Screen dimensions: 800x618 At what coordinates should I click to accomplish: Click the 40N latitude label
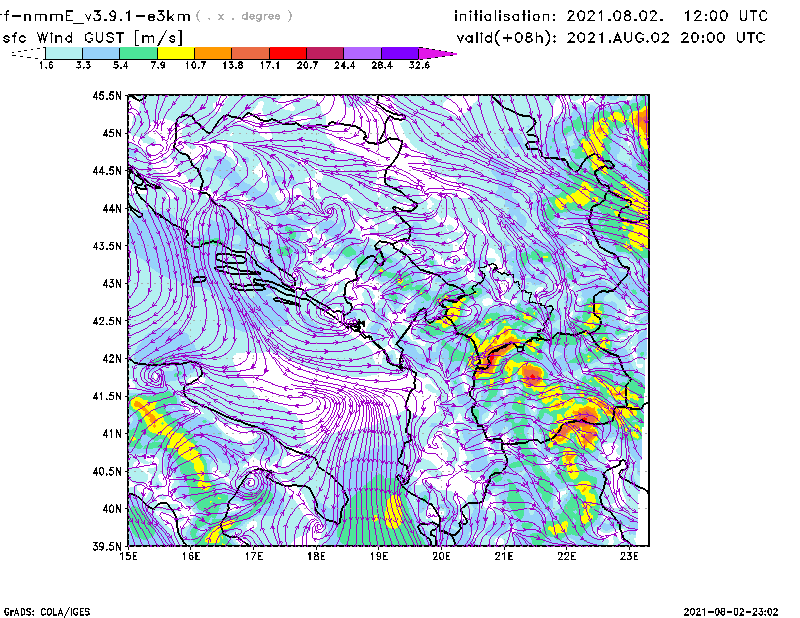tap(112, 509)
